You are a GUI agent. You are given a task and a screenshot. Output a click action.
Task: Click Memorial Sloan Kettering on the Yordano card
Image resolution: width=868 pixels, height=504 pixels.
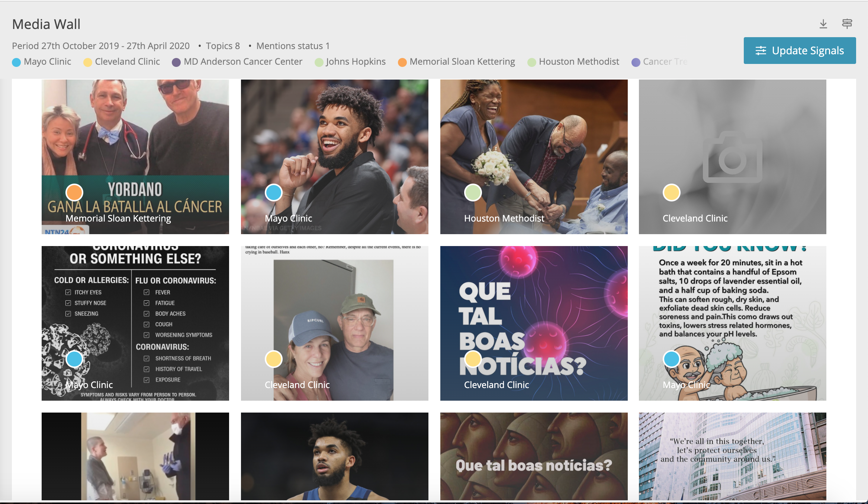tap(118, 219)
